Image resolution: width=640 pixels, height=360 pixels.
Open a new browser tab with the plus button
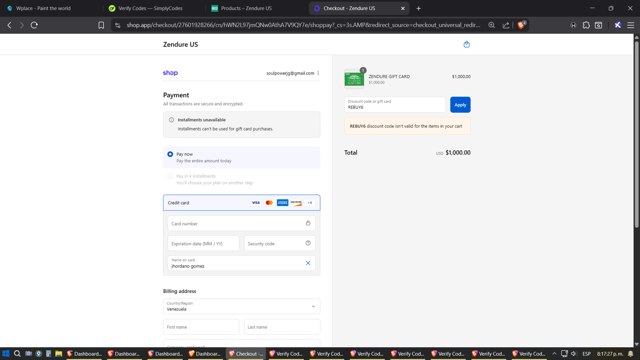[418, 8]
